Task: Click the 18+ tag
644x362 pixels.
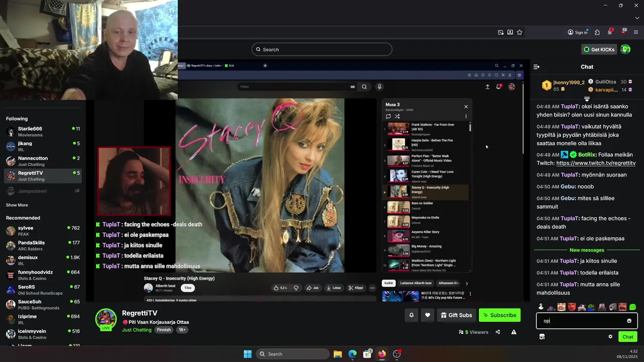Action: 182,330
